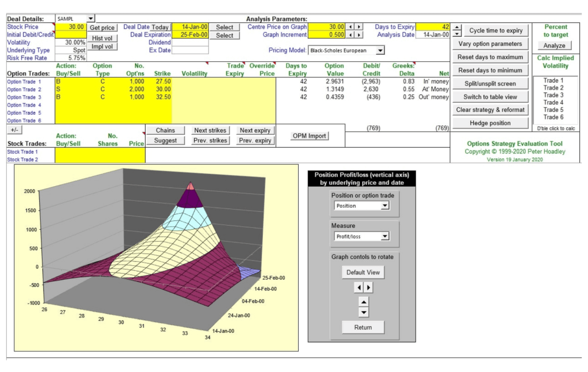Click the +/- button
Image resolution: width=588 pixels, height=372 pixels.
point(14,130)
